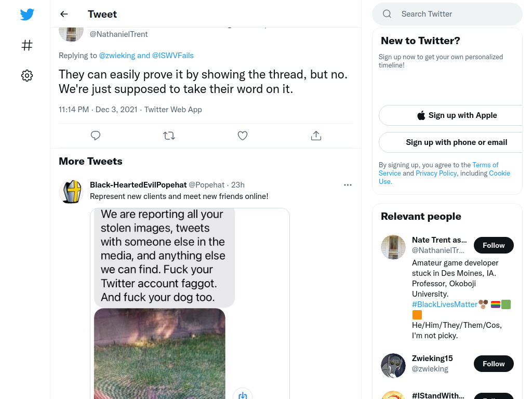Open the Terms of Service link
The width and height of the screenshot is (532, 399).
[438, 169]
